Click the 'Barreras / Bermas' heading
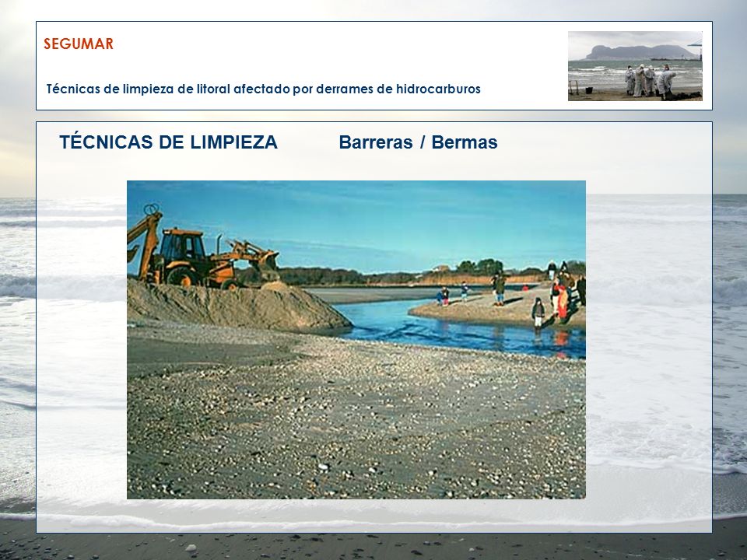 [419, 142]
